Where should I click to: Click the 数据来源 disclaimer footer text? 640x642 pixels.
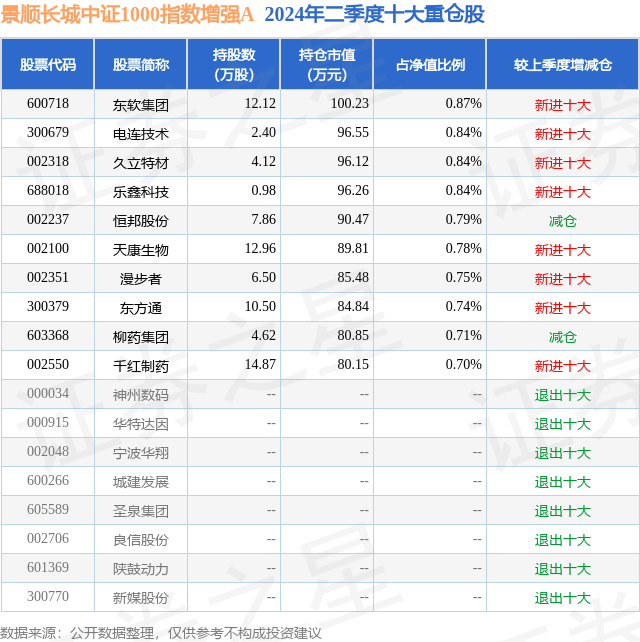pyautogui.click(x=161, y=633)
